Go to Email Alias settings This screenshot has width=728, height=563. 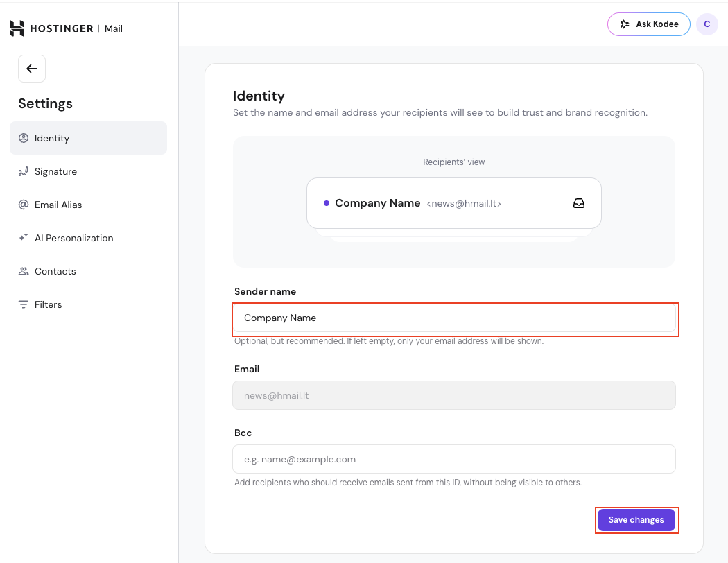[58, 205]
